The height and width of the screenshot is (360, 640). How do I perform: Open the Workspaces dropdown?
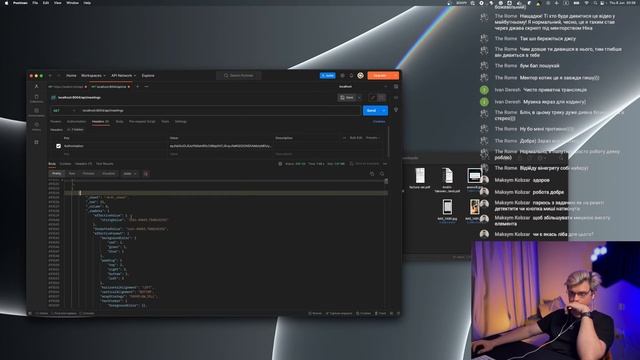pos(93,76)
